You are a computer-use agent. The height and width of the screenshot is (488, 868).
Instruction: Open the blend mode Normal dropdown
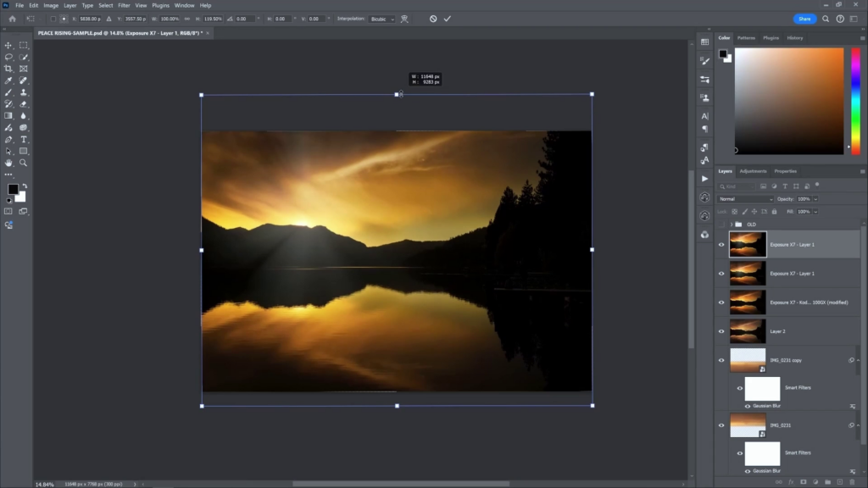tap(746, 199)
